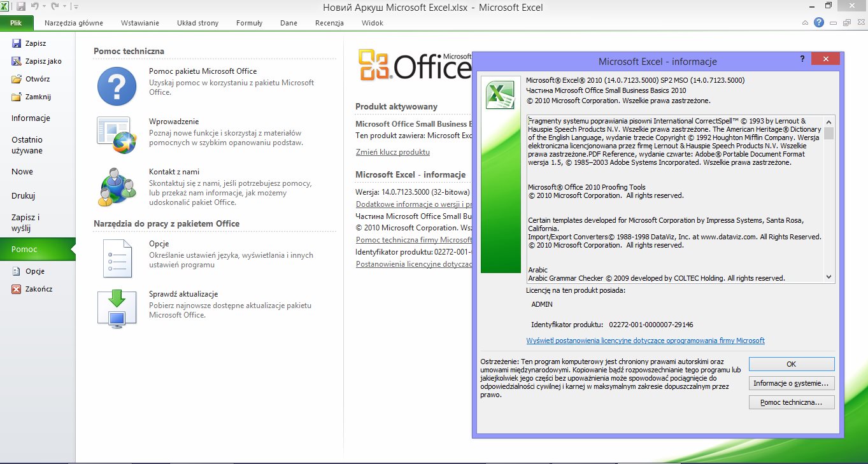Viewport: 868px width, 464px height.
Task: Open the undo history dropdown arrow
Action: point(44,7)
